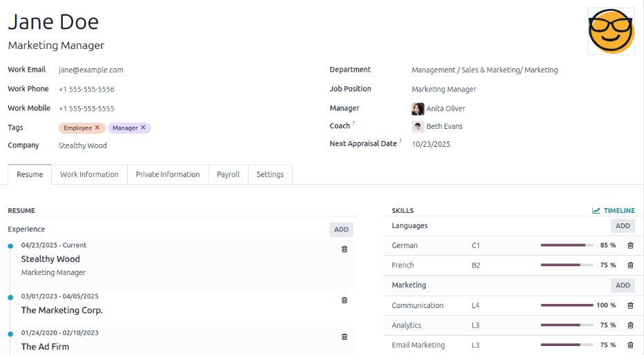The width and height of the screenshot is (644, 355).
Task: Click the employee avatar photo
Action: 611,32
